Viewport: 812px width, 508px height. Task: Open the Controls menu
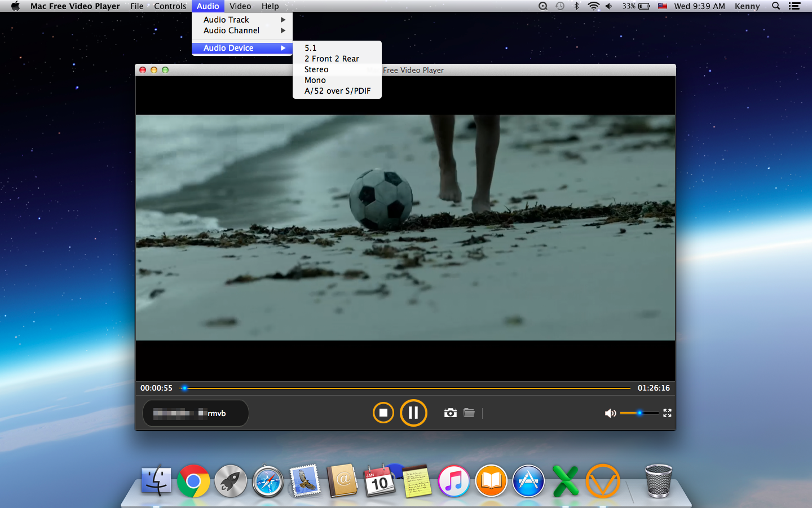(x=170, y=6)
